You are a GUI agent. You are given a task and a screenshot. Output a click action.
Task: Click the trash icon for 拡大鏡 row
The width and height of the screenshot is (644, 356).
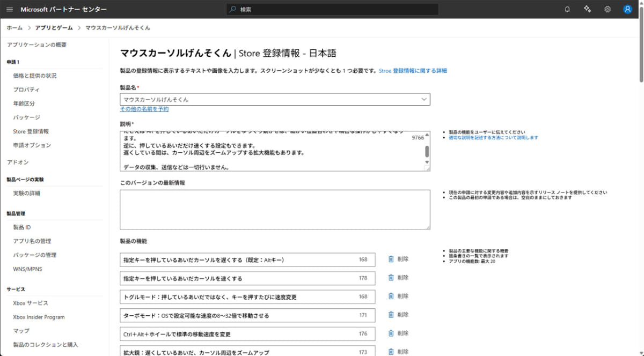pos(391,352)
